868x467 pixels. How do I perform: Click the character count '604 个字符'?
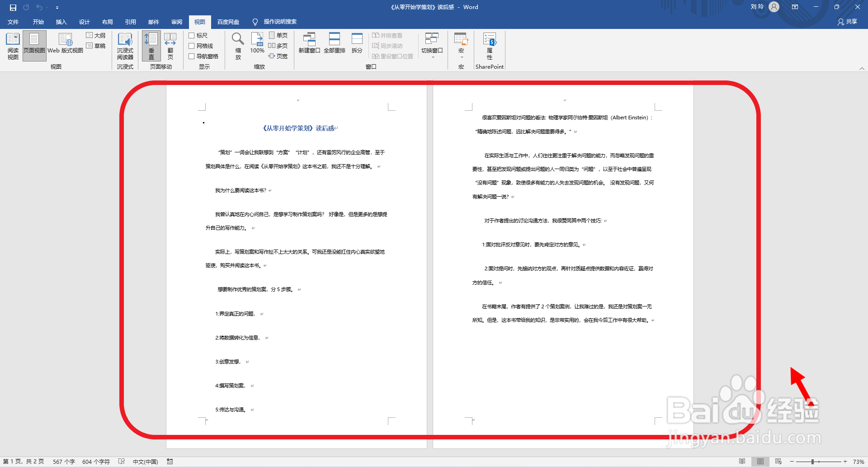[96, 462]
